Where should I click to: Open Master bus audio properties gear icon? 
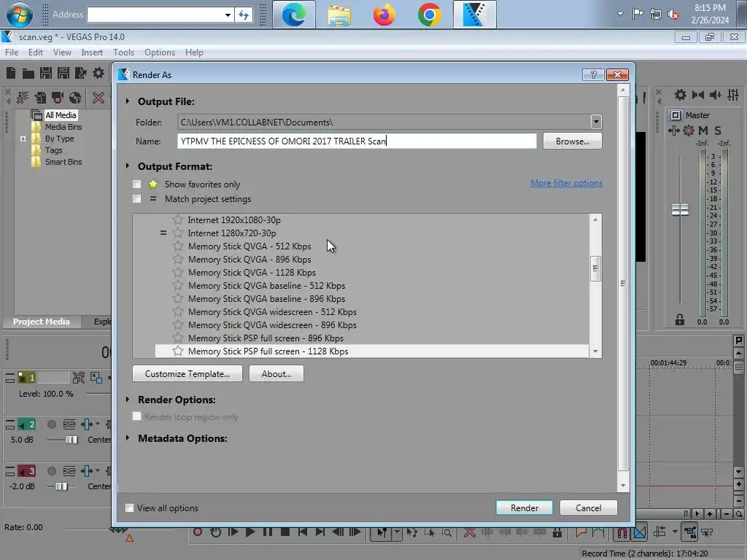click(x=681, y=95)
